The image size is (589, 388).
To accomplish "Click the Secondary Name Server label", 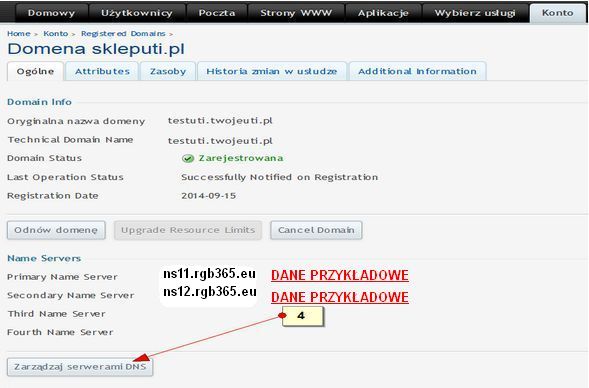I will tap(71, 296).
